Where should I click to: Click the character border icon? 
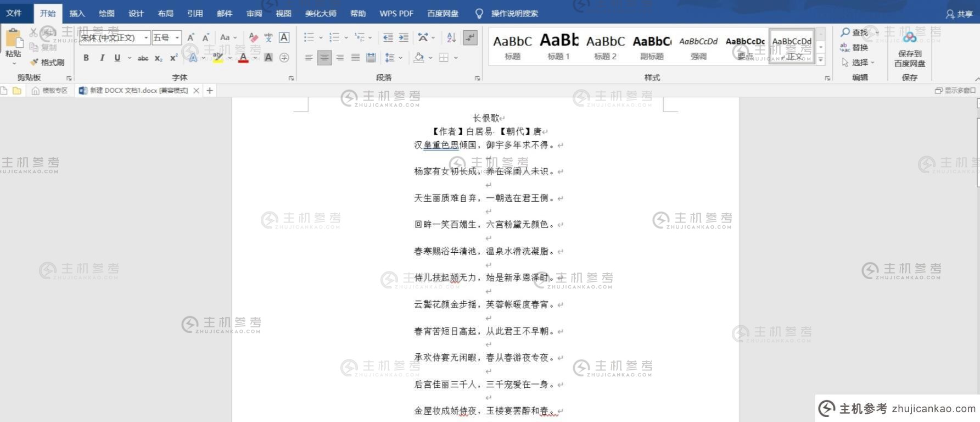(x=284, y=37)
